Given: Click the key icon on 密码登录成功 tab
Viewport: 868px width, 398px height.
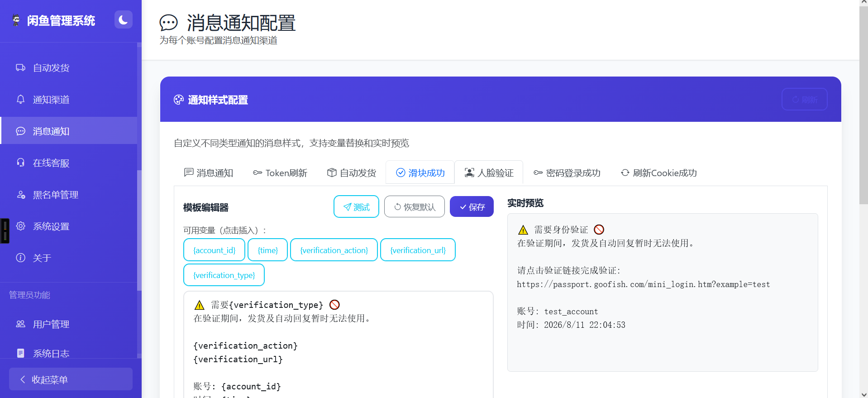Looking at the screenshot, I should coord(538,173).
